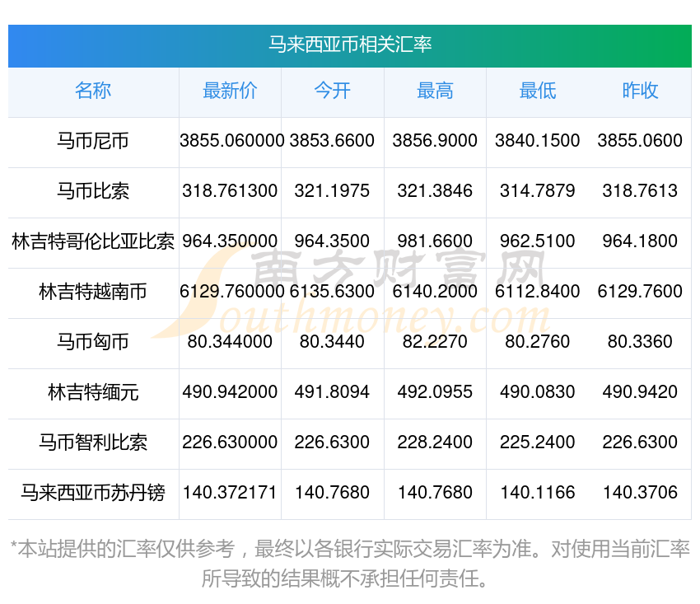Click latest price 80.344000
The height and width of the screenshot is (604, 700).
coord(230,342)
